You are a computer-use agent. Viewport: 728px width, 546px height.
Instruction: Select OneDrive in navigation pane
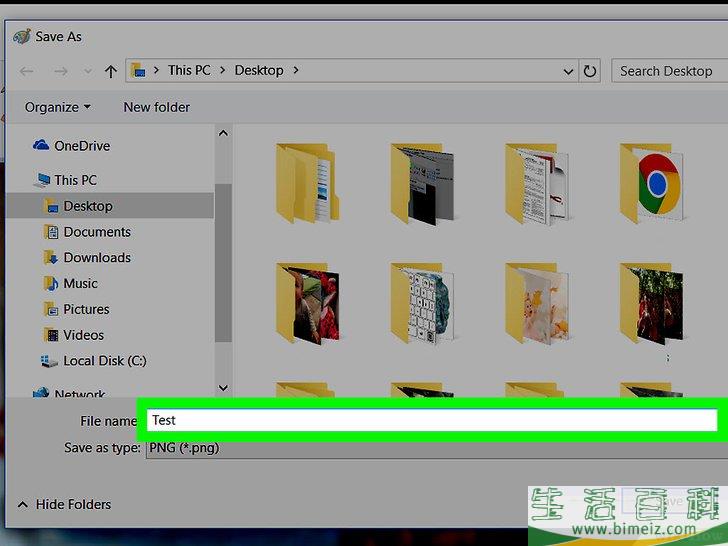point(82,146)
